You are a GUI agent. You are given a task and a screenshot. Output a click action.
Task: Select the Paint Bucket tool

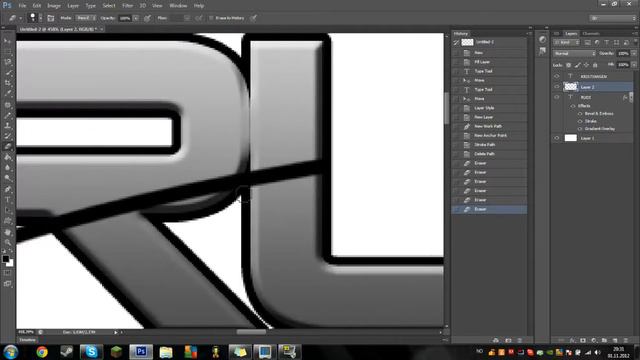[x=7, y=157]
